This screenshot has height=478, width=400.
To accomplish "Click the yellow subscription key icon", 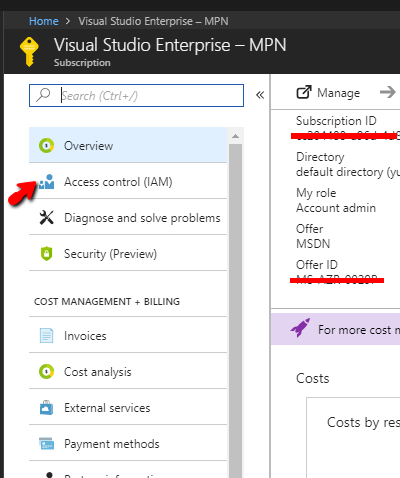I will [x=29, y=52].
